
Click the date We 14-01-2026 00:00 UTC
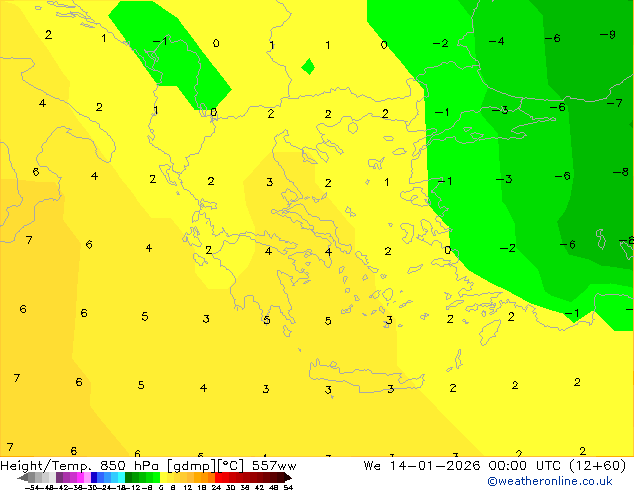[462, 466]
